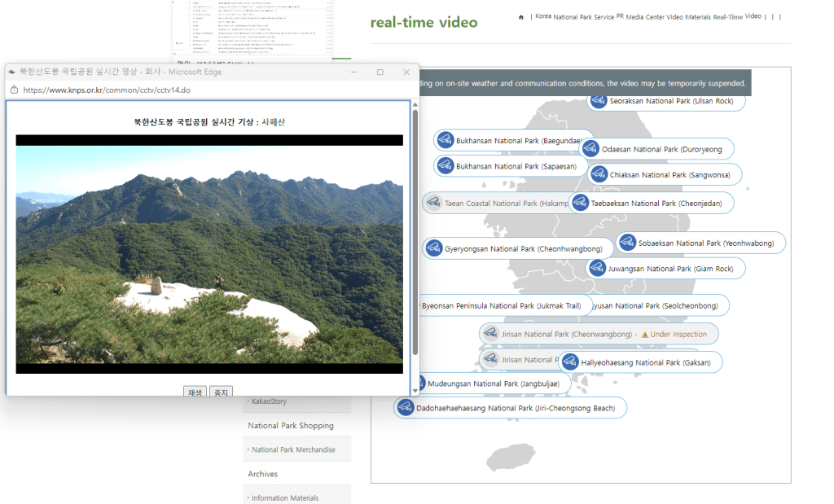This screenshot has width=834, height=504.
Task: Click Jirisan (Cheonwangbong) Under Inspection entry
Action: pyautogui.click(x=599, y=333)
